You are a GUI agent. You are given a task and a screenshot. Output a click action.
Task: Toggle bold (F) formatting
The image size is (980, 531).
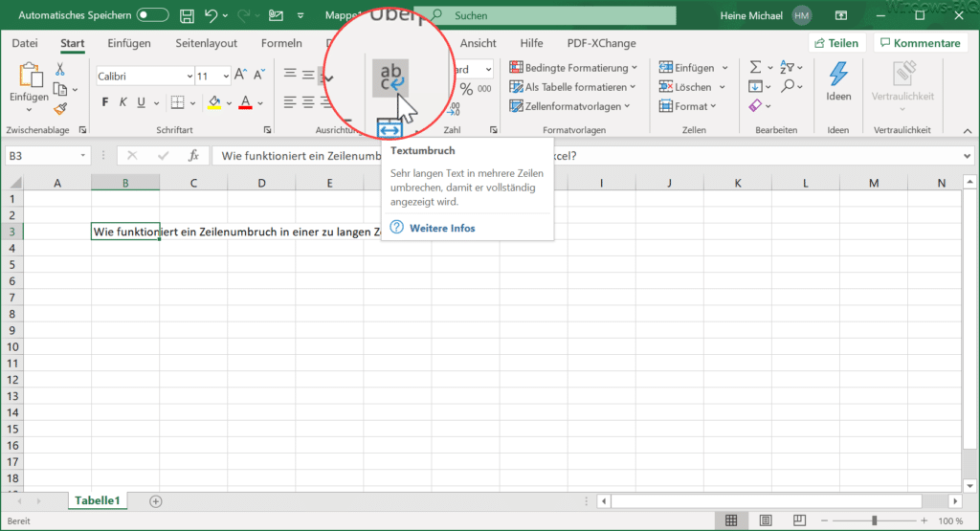click(x=105, y=101)
